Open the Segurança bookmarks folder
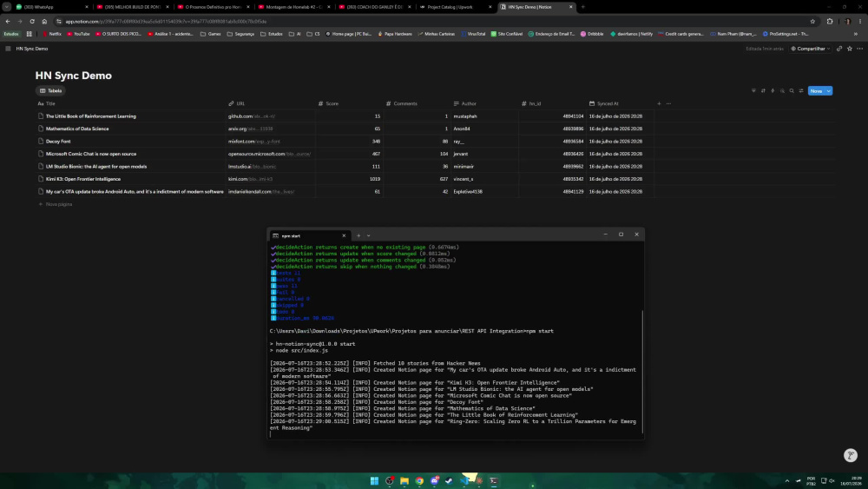Screen dimensions: 868x489 (240, 34)
